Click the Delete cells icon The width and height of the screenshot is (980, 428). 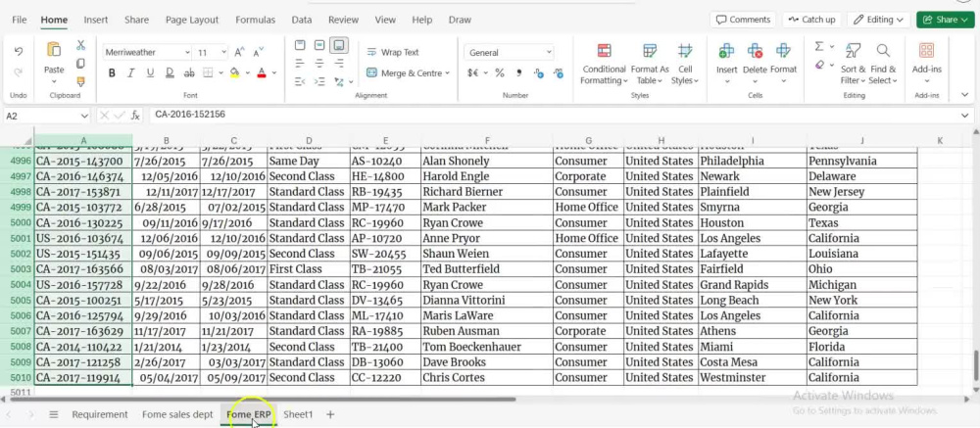755,51
